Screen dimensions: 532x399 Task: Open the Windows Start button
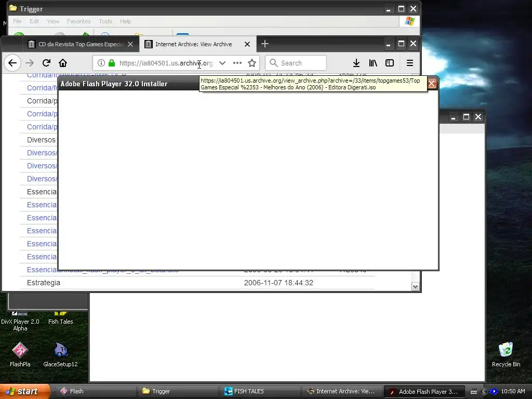pos(24,391)
